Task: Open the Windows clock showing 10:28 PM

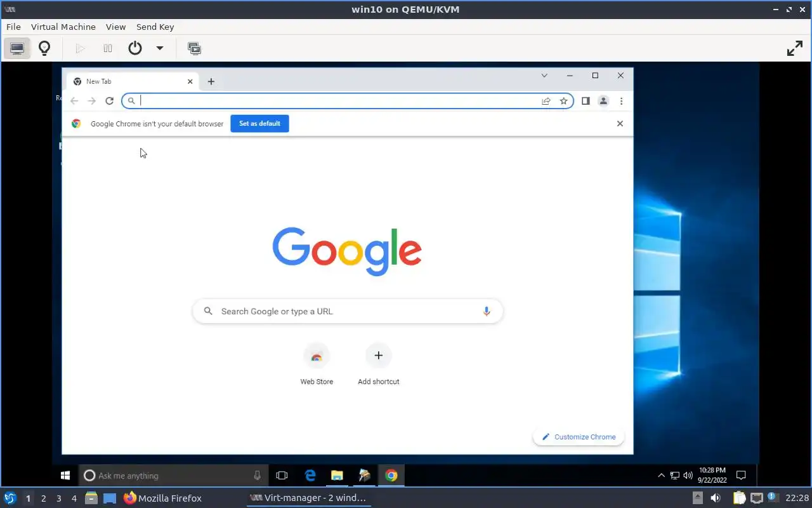Action: [712, 475]
